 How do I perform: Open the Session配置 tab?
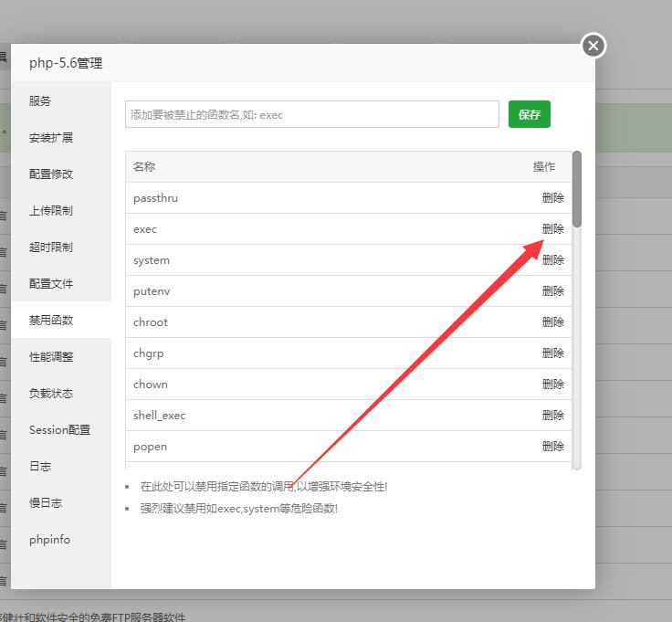(x=59, y=430)
